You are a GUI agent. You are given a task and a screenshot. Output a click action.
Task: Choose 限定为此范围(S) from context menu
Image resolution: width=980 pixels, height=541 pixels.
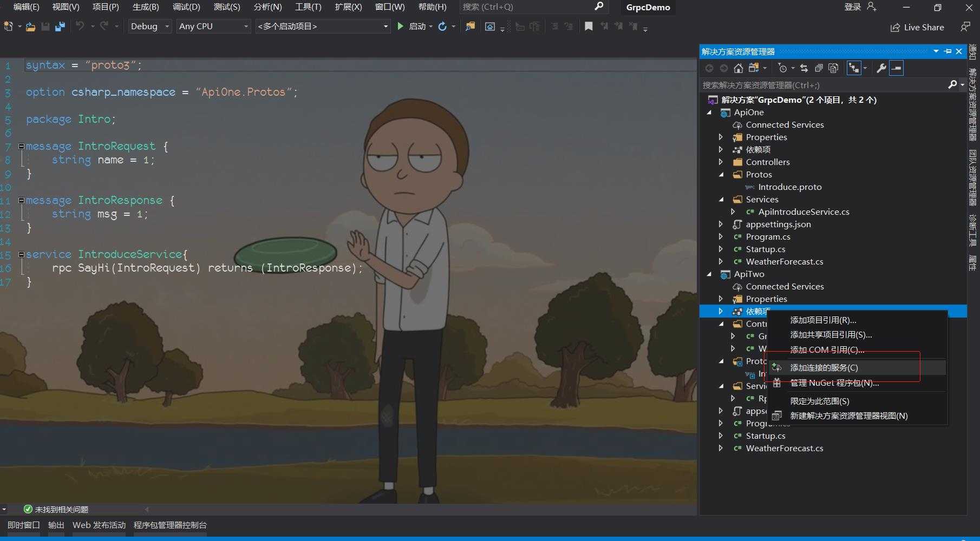(857, 401)
